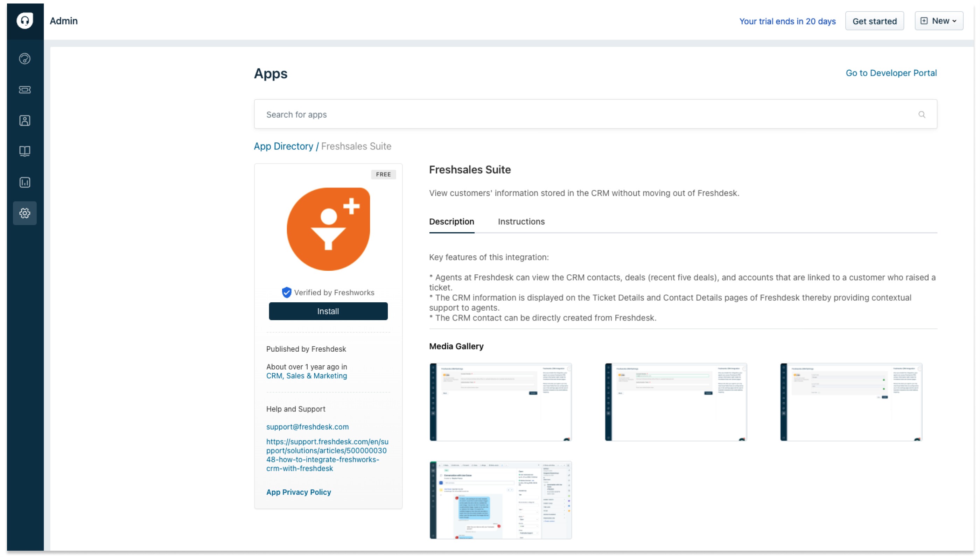Screen dimensions: 980x557
Task: Focus the Search for apps field
Action: point(595,114)
